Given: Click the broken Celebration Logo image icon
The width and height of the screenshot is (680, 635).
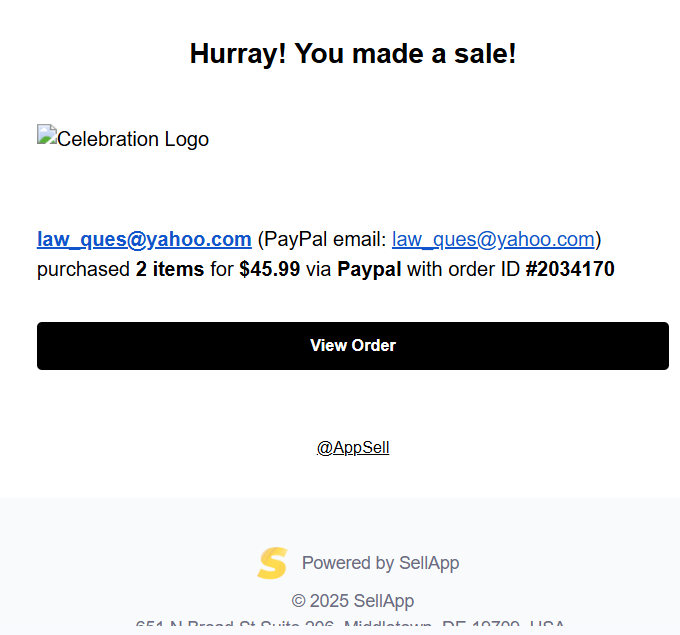Looking at the screenshot, I should point(47,134).
